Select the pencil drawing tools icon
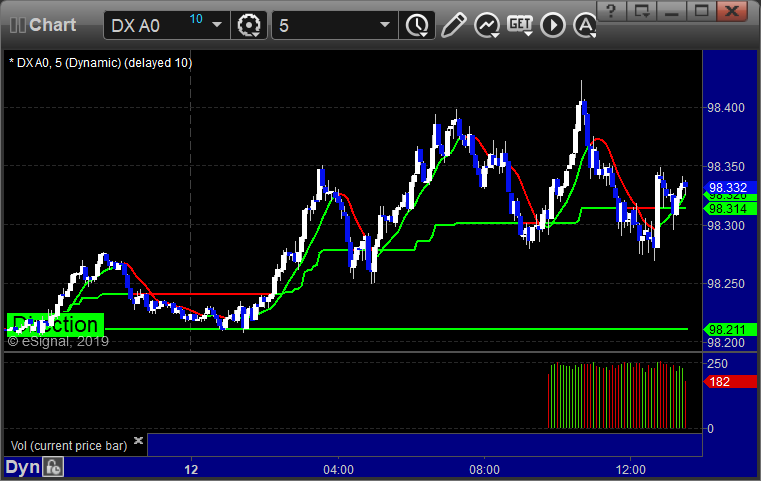Screen dimensions: 761x481 click(x=453, y=25)
